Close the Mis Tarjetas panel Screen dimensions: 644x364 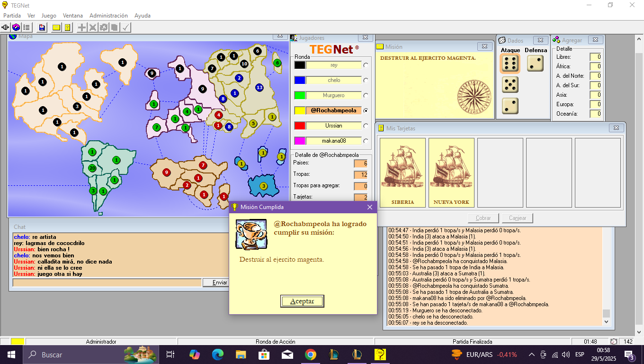[616, 128]
